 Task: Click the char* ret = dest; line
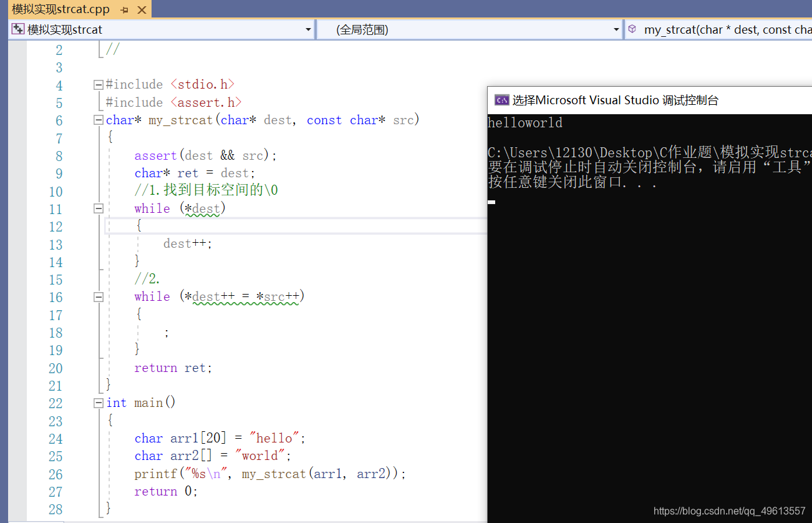click(195, 173)
